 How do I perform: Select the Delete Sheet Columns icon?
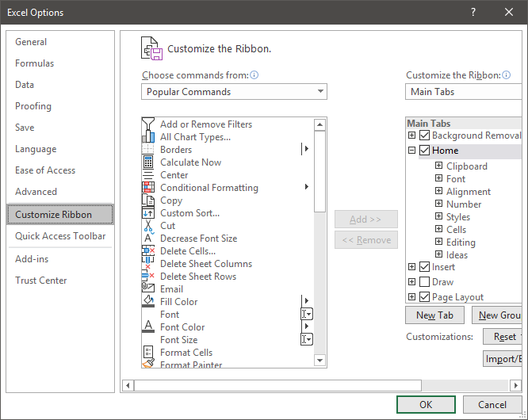(147, 264)
